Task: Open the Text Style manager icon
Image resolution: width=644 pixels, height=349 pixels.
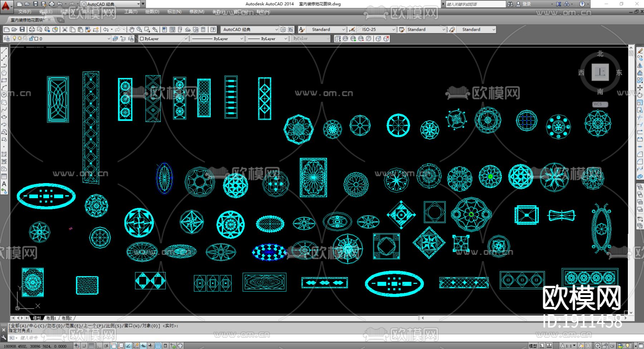Action: point(302,29)
